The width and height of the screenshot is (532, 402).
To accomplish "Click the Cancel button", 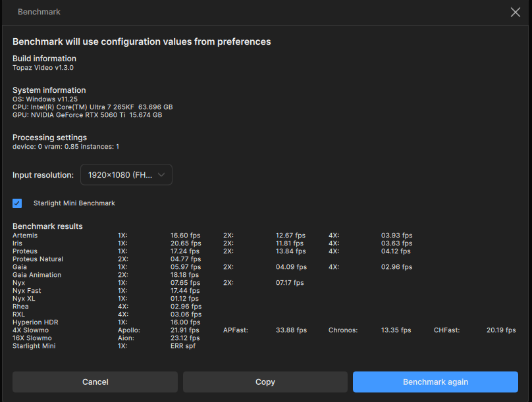I will pyautogui.click(x=95, y=382).
